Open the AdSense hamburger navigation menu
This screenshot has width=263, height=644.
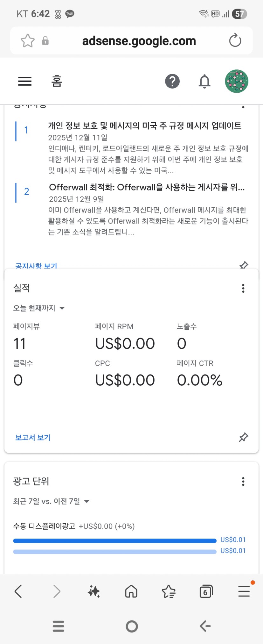click(25, 81)
